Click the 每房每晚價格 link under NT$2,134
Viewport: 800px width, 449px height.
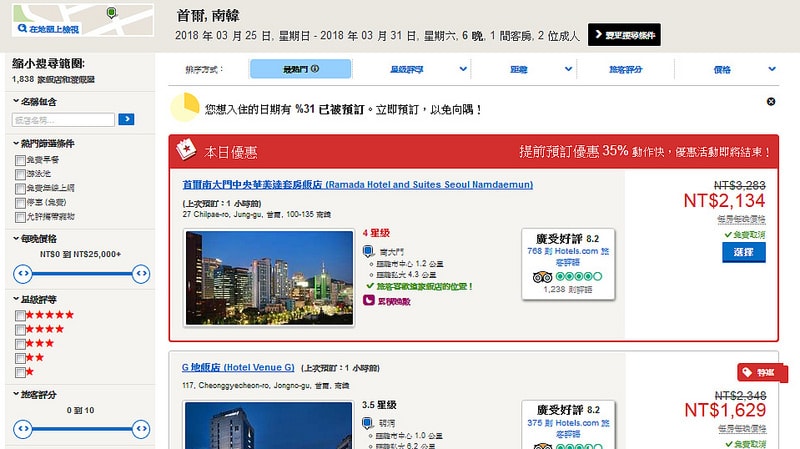(x=741, y=219)
